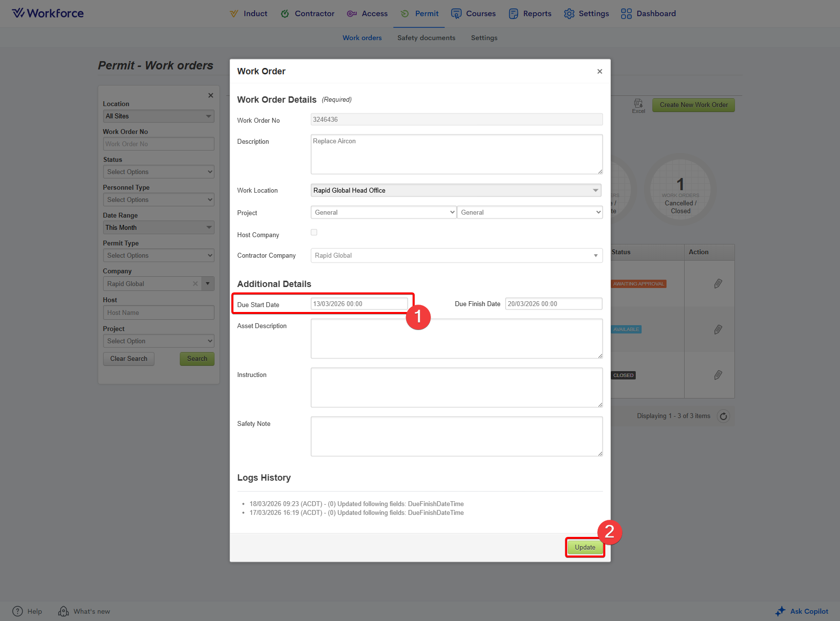
Task: Click the refresh icon beside item count
Action: (x=723, y=416)
